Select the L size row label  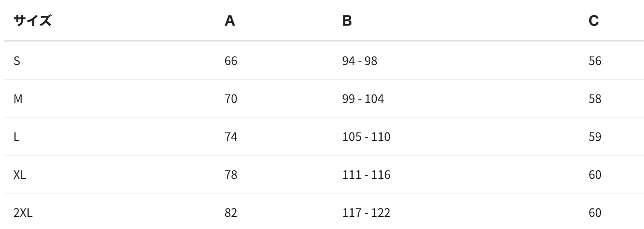coord(17,137)
